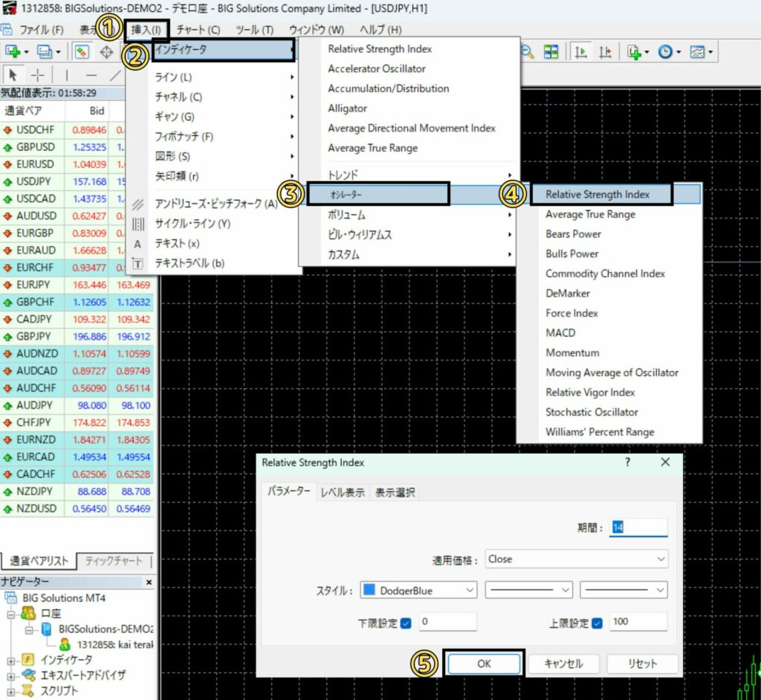
Task: Click the リセット button
Action: pyautogui.click(x=643, y=664)
